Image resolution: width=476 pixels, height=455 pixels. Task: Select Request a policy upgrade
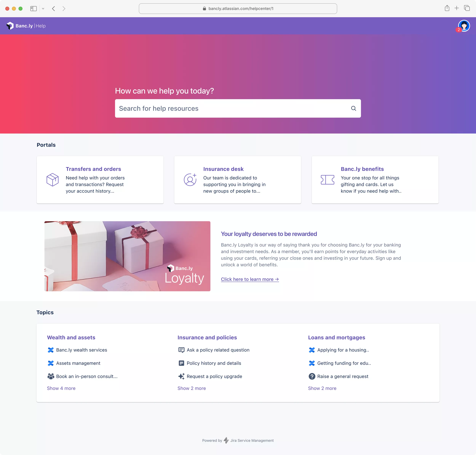214,376
